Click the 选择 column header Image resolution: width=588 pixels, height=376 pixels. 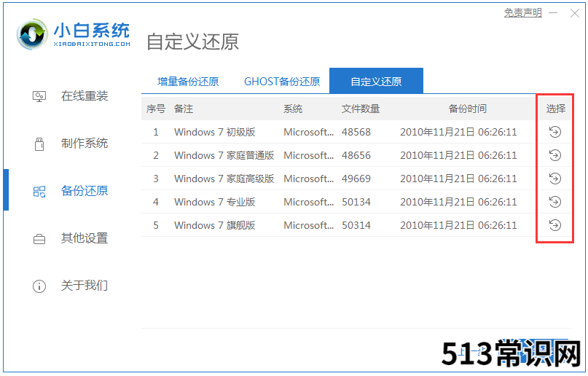[555, 109]
